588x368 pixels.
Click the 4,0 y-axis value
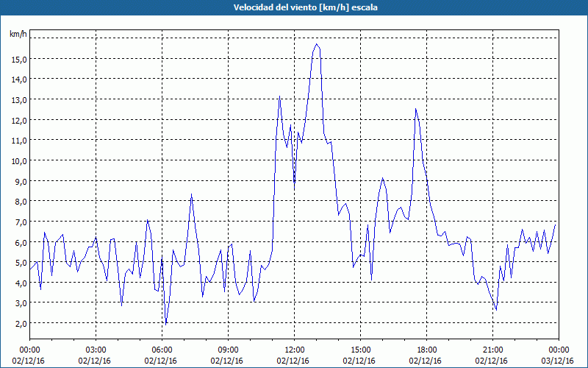21,283
